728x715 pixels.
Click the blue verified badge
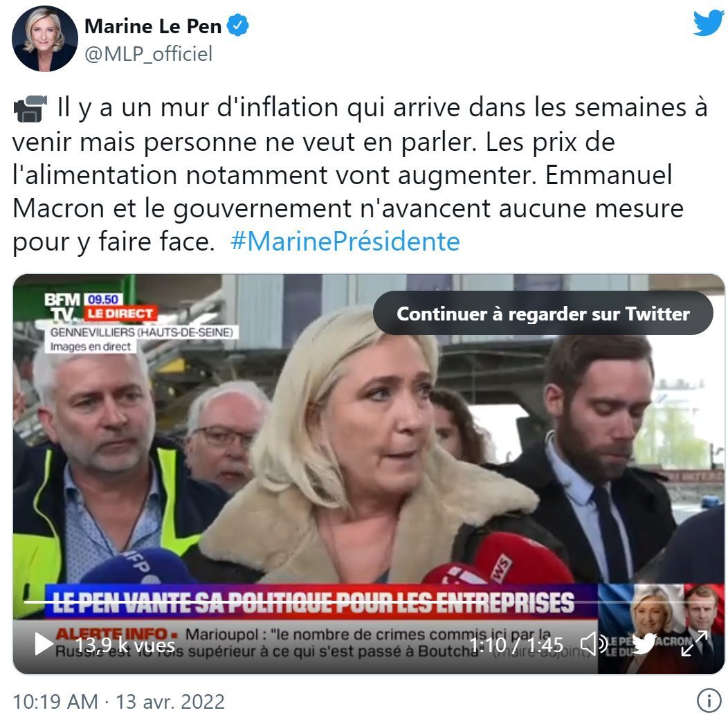tap(238, 25)
